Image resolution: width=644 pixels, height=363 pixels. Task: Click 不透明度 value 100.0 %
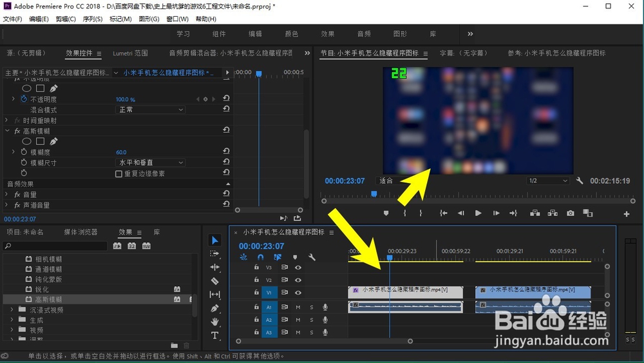pyautogui.click(x=126, y=99)
